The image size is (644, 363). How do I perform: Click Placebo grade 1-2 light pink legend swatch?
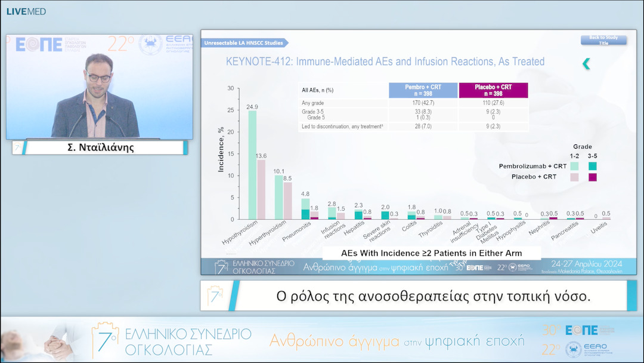(x=574, y=177)
